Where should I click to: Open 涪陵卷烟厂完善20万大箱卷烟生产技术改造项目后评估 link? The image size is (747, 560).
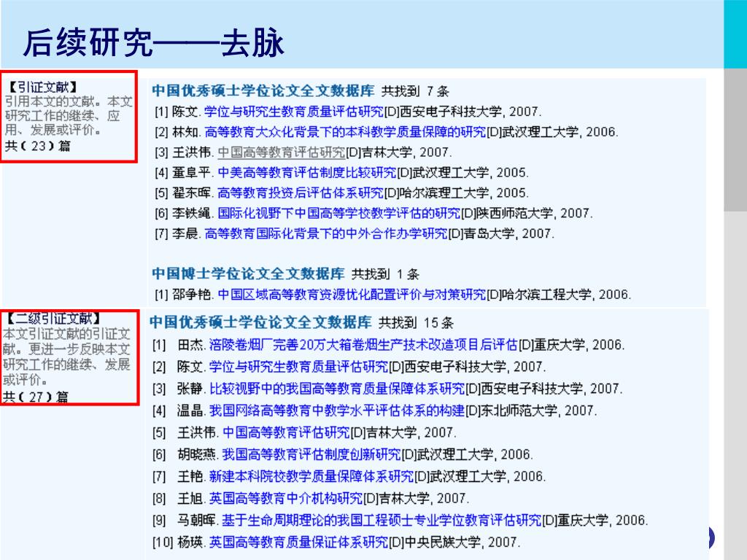(x=363, y=345)
